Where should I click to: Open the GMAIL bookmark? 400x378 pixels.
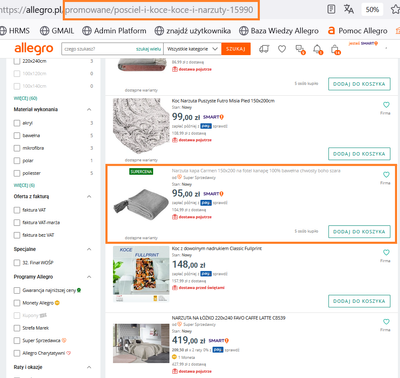tap(57, 31)
